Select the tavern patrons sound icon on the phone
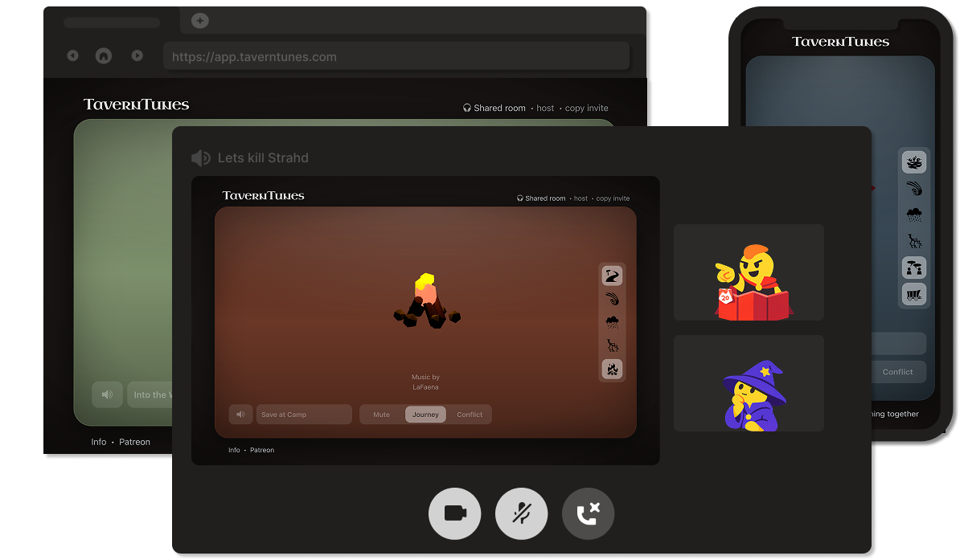Viewport: 960px width, 560px height. (914, 268)
